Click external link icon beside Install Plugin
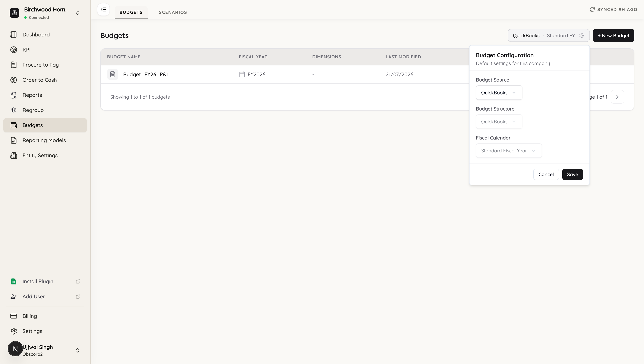Screen dimensions: 644x364 78,281
